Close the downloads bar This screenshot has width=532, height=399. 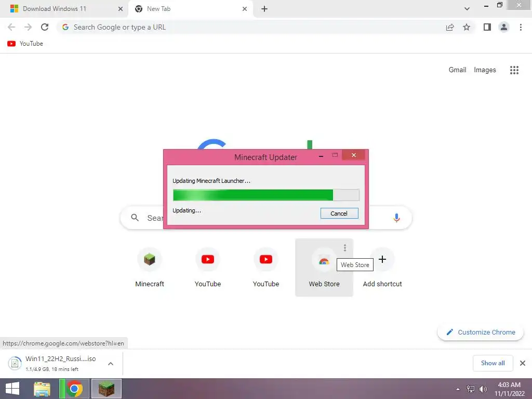(x=523, y=363)
